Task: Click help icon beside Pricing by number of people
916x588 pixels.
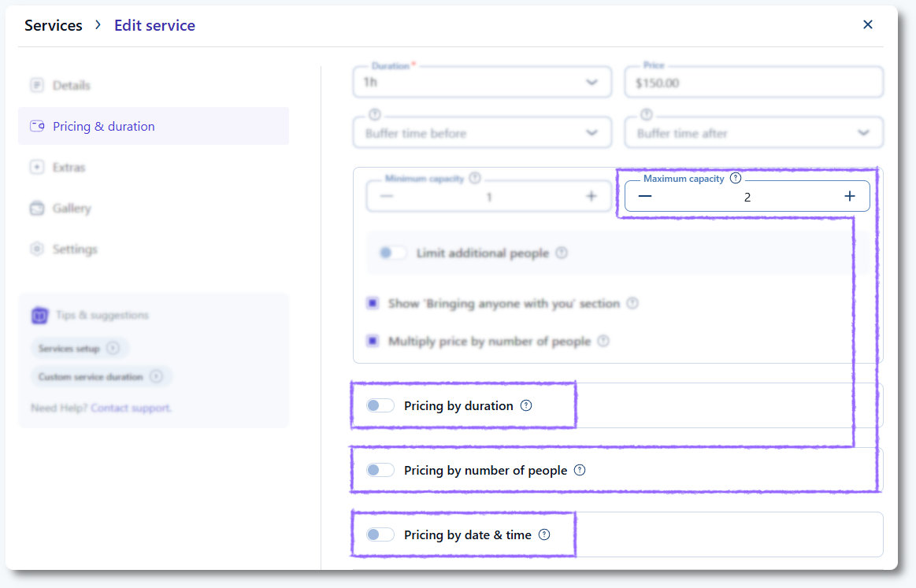Action: [580, 471]
